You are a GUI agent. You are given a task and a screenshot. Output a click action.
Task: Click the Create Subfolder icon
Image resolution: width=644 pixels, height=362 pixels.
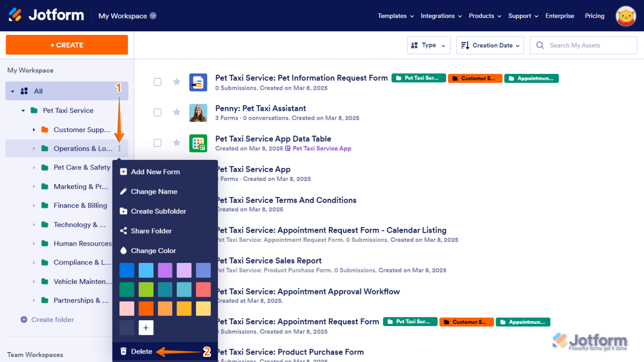coord(124,211)
